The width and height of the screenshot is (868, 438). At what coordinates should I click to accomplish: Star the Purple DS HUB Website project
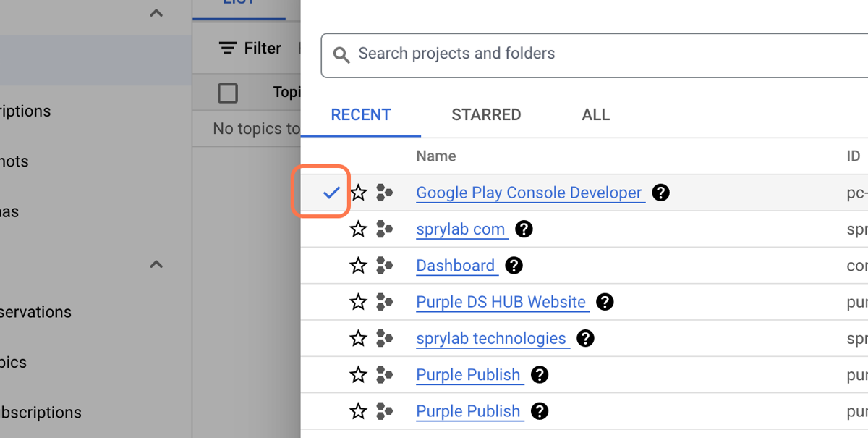(359, 302)
